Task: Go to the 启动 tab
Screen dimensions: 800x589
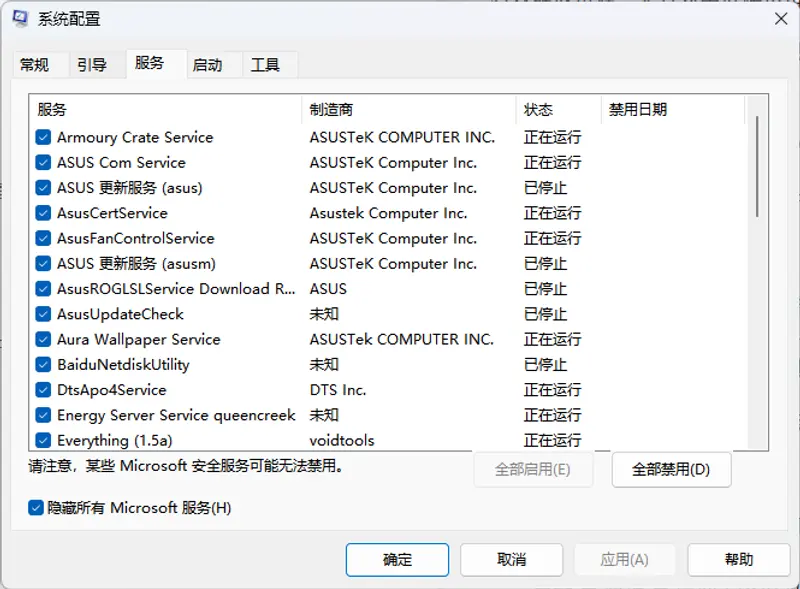Action: (x=207, y=65)
